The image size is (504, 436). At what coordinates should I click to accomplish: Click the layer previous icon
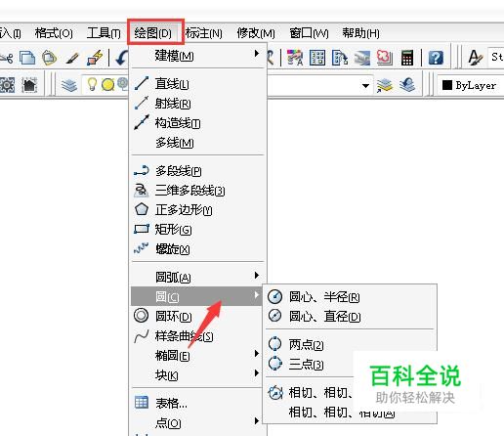407,85
